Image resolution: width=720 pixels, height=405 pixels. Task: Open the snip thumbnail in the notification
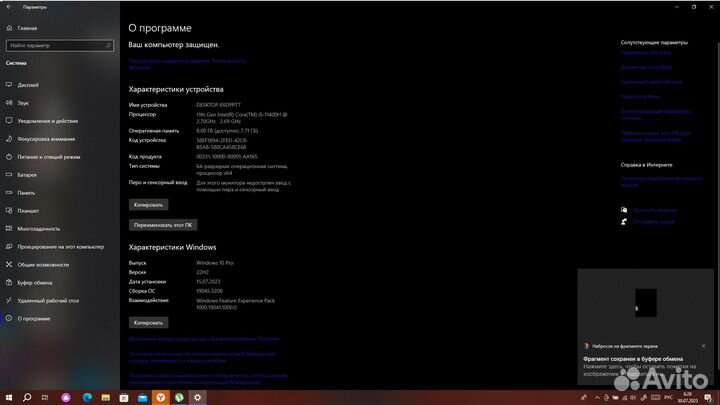pos(645,303)
